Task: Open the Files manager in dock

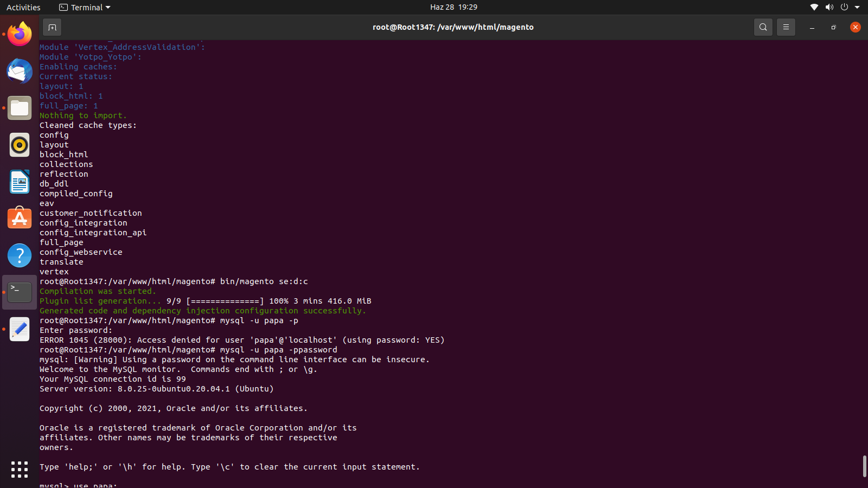Action: 20,108
